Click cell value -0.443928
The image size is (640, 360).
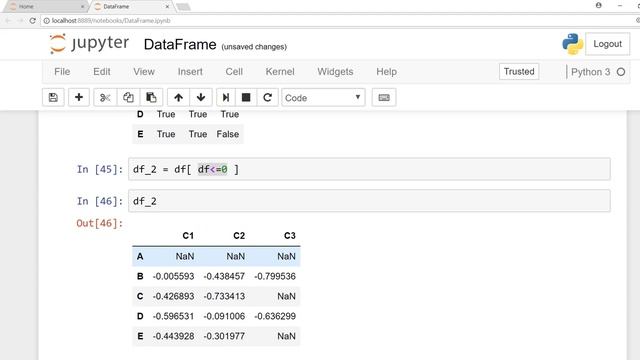[173, 336]
